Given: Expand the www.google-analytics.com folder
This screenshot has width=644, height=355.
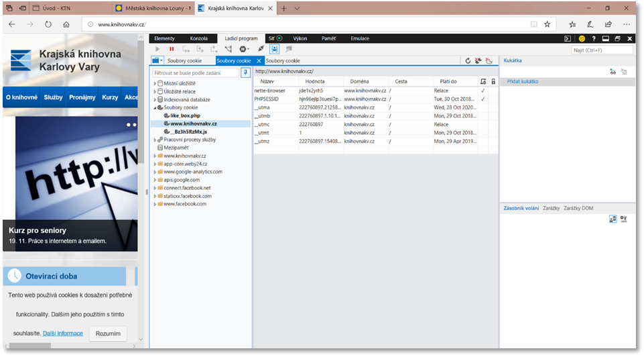Looking at the screenshot, I should (x=155, y=172).
